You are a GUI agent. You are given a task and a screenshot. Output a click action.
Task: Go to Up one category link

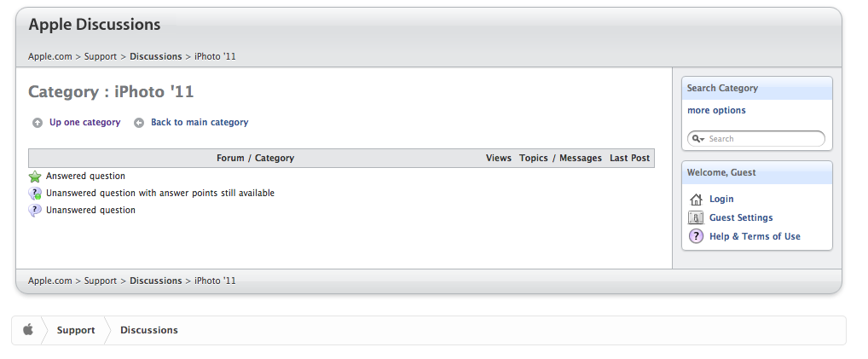pyautogui.click(x=84, y=123)
